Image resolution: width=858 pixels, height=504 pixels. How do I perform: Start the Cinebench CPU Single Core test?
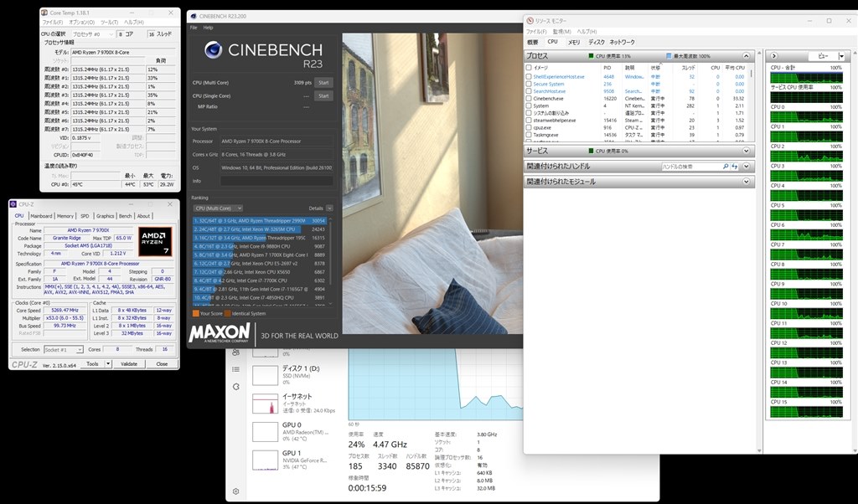tap(324, 95)
